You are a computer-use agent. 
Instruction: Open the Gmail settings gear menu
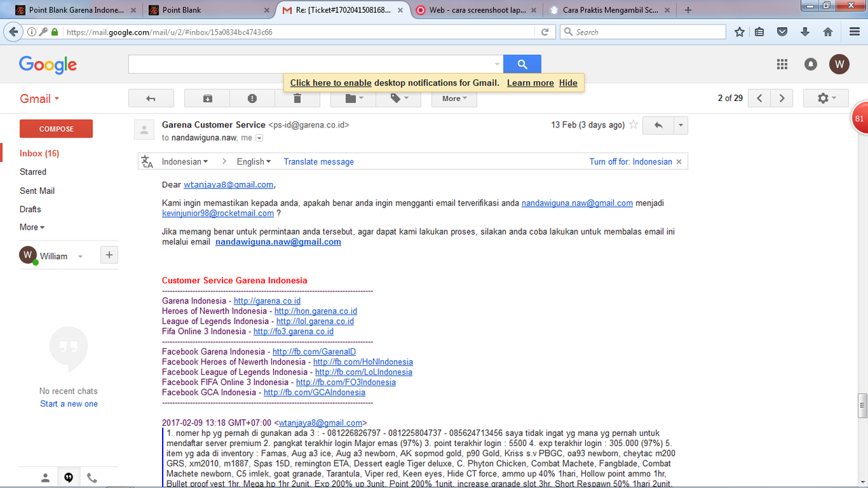[826, 98]
